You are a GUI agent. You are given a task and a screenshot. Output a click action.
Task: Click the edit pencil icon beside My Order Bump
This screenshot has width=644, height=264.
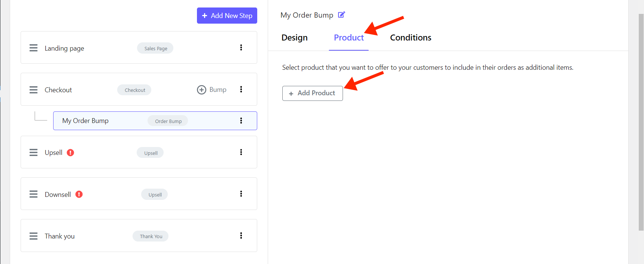click(341, 15)
